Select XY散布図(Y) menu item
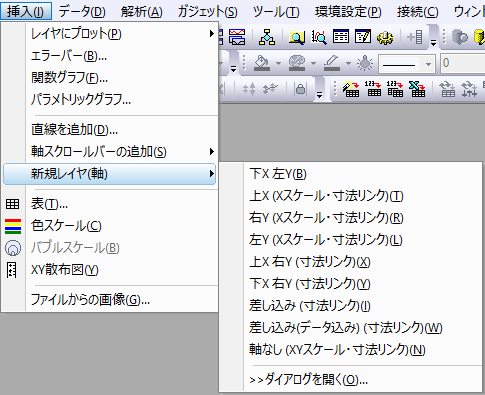This screenshot has width=485, height=395. pos(109,270)
